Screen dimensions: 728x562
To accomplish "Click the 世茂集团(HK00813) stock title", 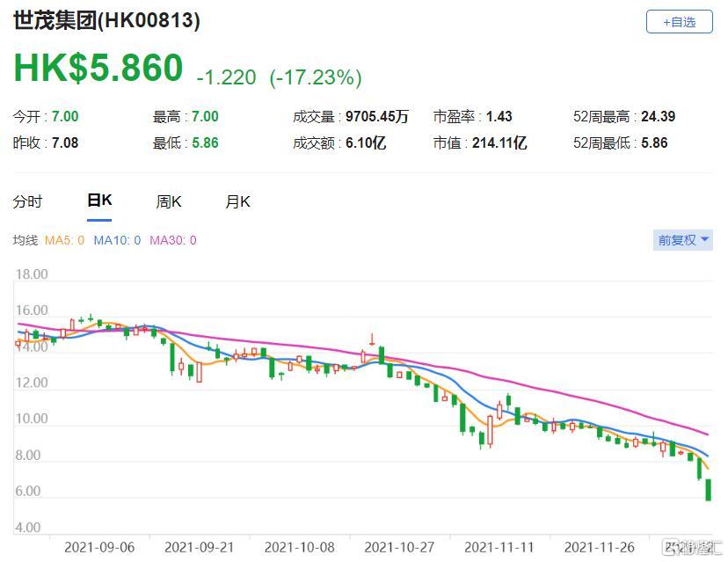I will click(x=106, y=21).
